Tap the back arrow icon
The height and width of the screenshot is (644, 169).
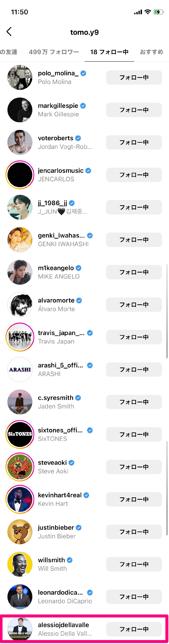[9, 32]
